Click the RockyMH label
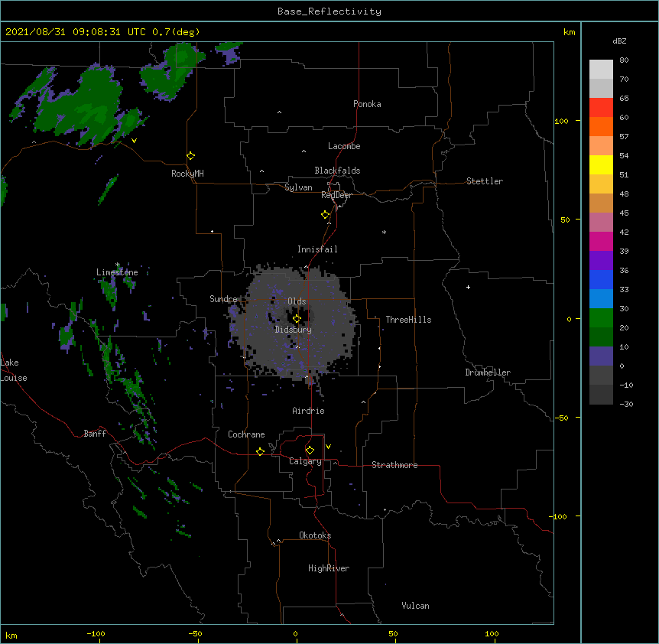This screenshot has width=659, height=644. tap(187, 174)
